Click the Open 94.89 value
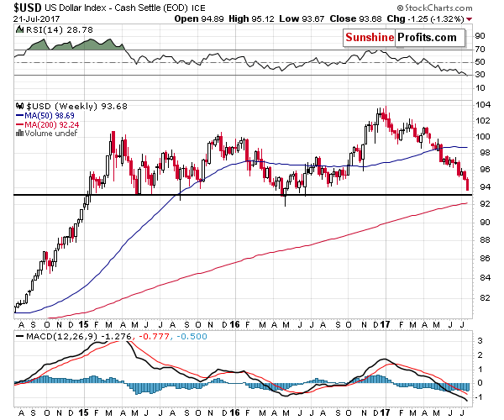The width and height of the screenshot is (504, 420). pyautogui.click(x=199, y=19)
